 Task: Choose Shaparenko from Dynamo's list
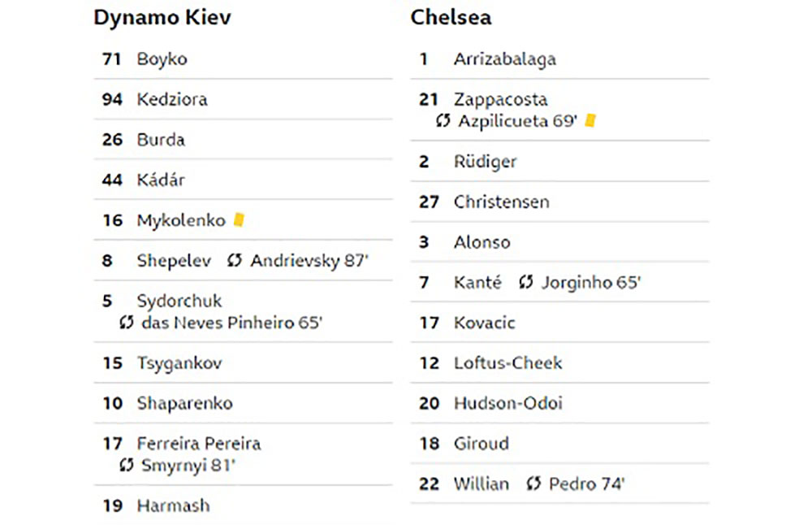pos(243,403)
